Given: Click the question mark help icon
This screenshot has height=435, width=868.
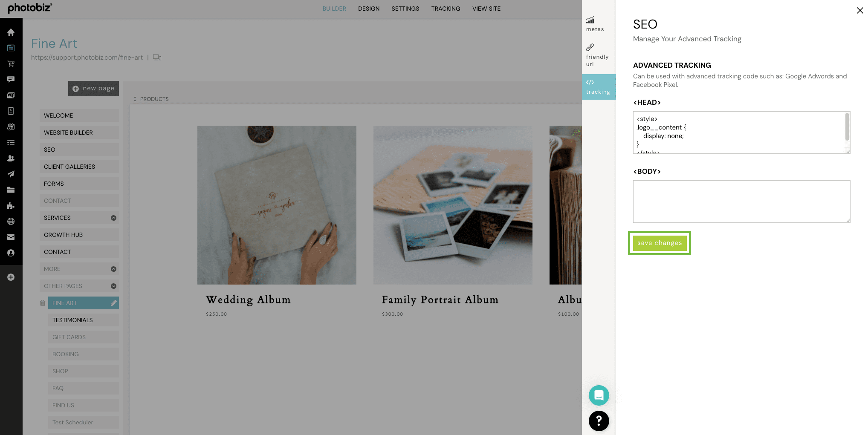Looking at the screenshot, I should [599, 421].
